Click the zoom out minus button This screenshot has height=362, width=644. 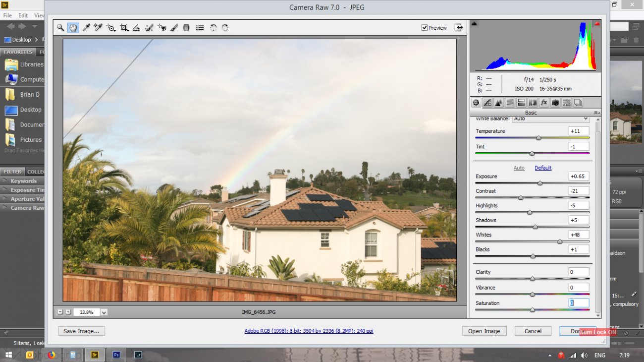coord(60,312)
